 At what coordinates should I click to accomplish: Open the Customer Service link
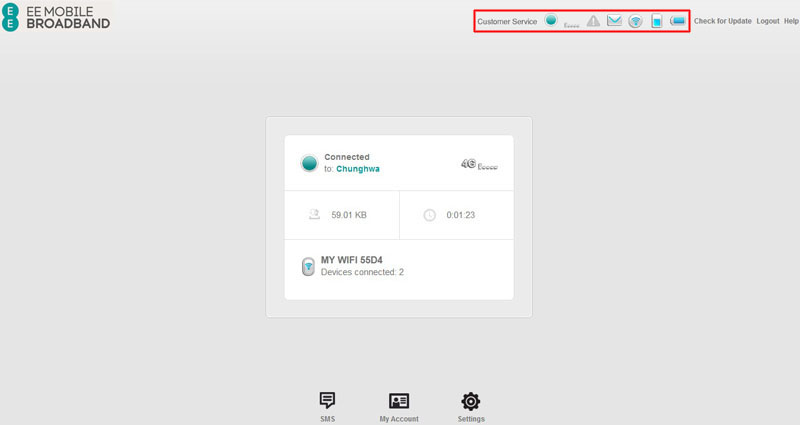(x=507, y=21)
